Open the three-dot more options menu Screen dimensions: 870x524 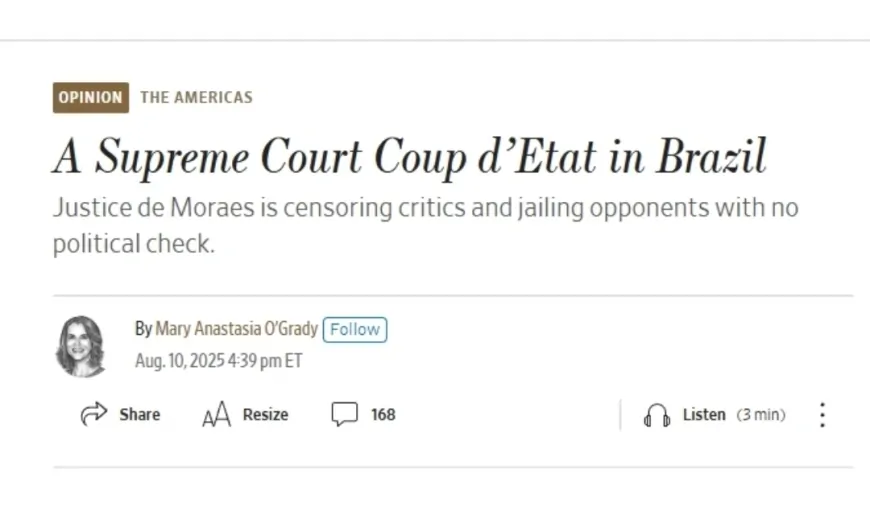point(822,415)
